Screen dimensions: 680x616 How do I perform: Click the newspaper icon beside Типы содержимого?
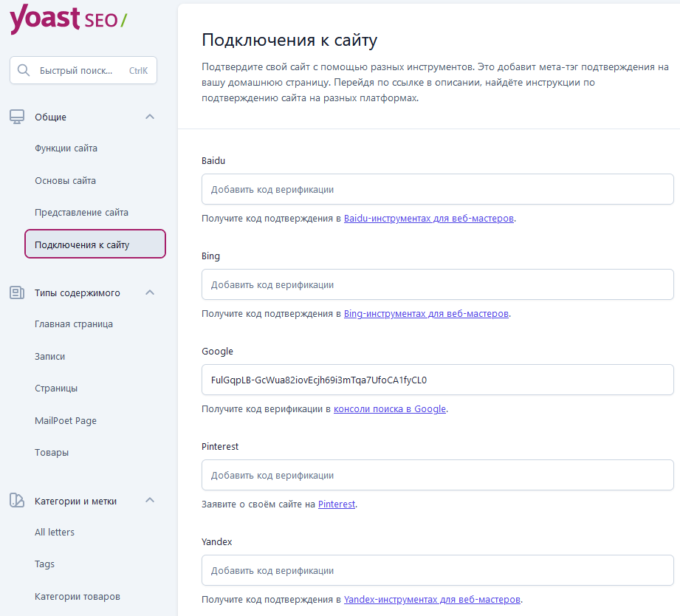point(17,292)
